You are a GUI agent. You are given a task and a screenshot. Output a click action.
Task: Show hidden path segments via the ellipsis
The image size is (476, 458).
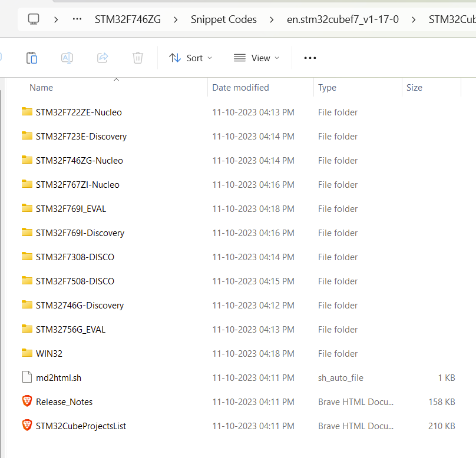77,19
